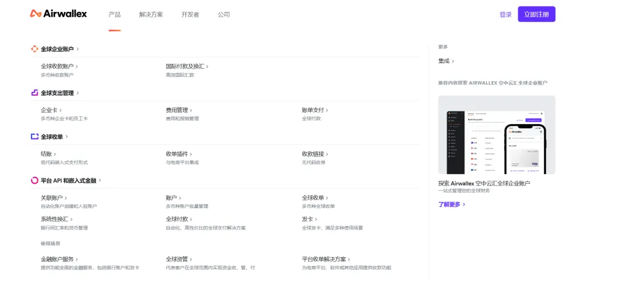Navigate to 全球收单 under platform API
Viewport: 644px width, 290px height.
point(315,198)
